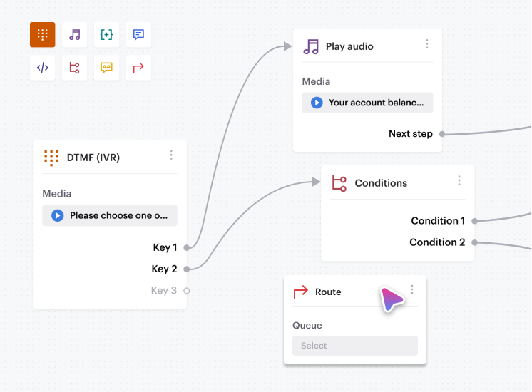The width and height of the screenshot is (532, 392).
Task: Select the 'DTMF (IVR)' node title
Action: pyautogui.click(x=93, y=158)
